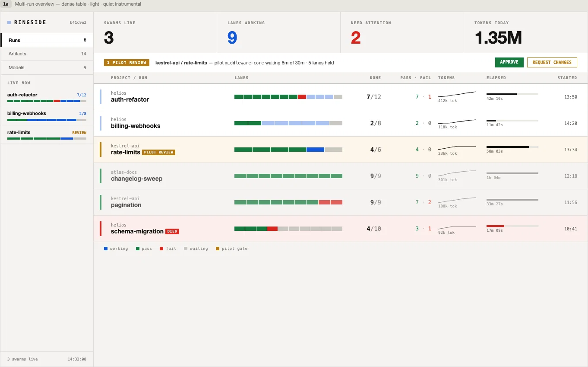Click the Request Changes button
The height and width of the screenshot is (367, 588).
click(x=552, y=62)
